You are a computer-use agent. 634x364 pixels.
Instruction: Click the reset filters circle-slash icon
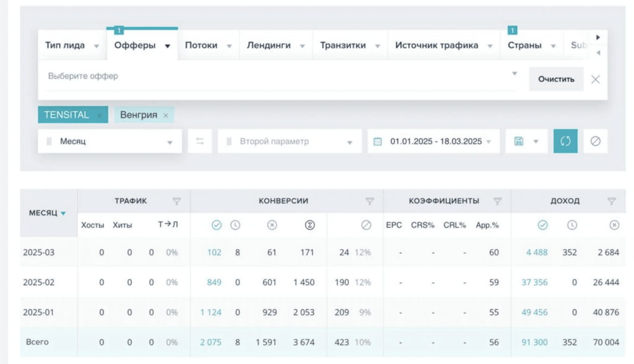point(595,141)
